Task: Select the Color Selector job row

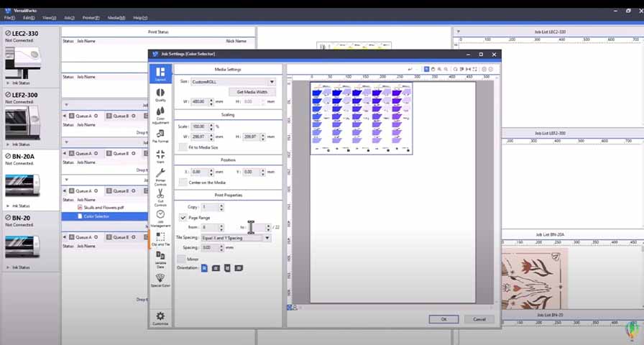Action: (105, 216)
